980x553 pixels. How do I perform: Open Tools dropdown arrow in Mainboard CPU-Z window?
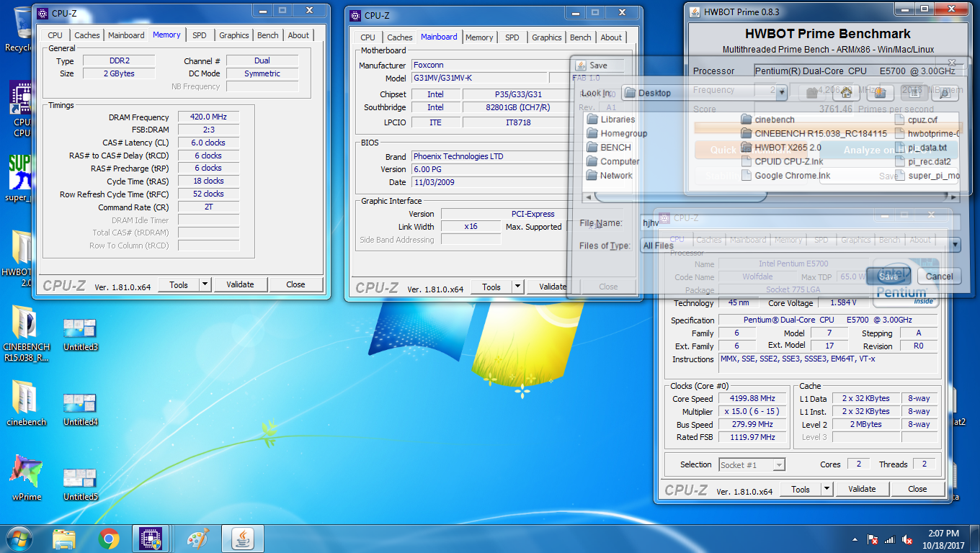(x=517, y=287)
